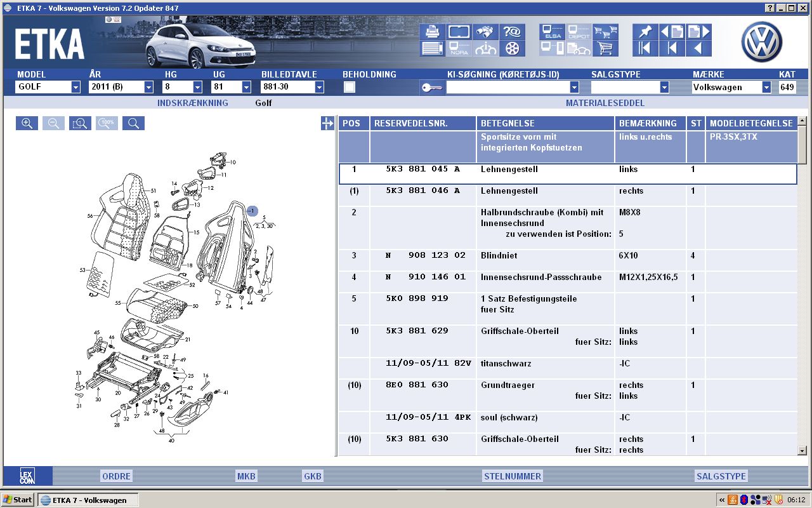Open the binoculars search tool
Viewport: 812px width, 508px height.
485,32
